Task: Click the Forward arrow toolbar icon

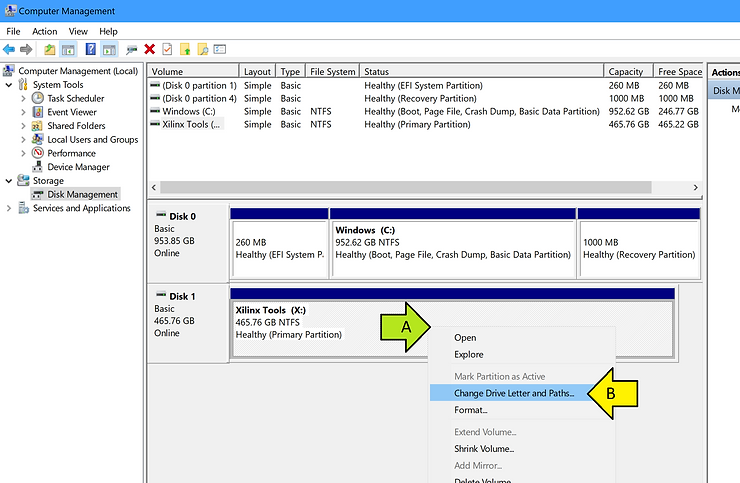Action: [26, 49]
